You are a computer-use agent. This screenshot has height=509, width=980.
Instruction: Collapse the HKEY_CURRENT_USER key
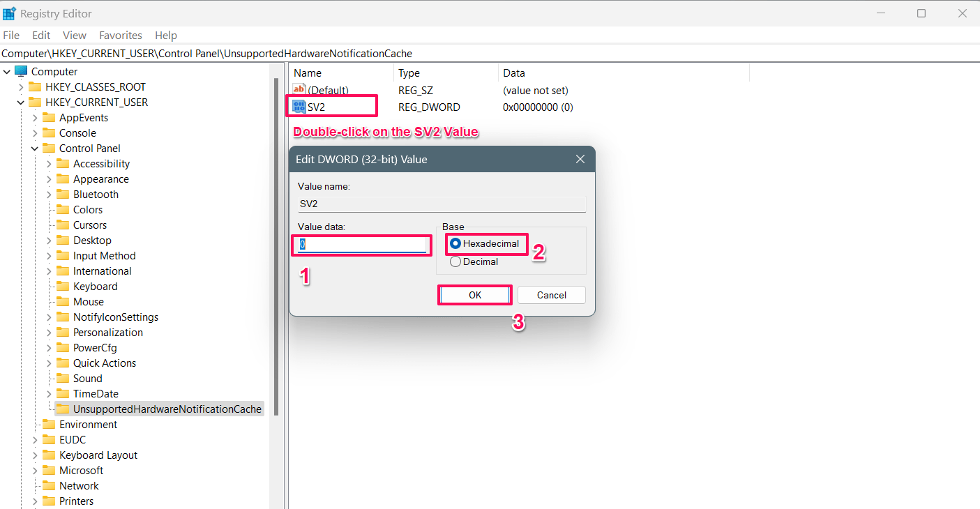pyautogui.click(x=21, y=102)
